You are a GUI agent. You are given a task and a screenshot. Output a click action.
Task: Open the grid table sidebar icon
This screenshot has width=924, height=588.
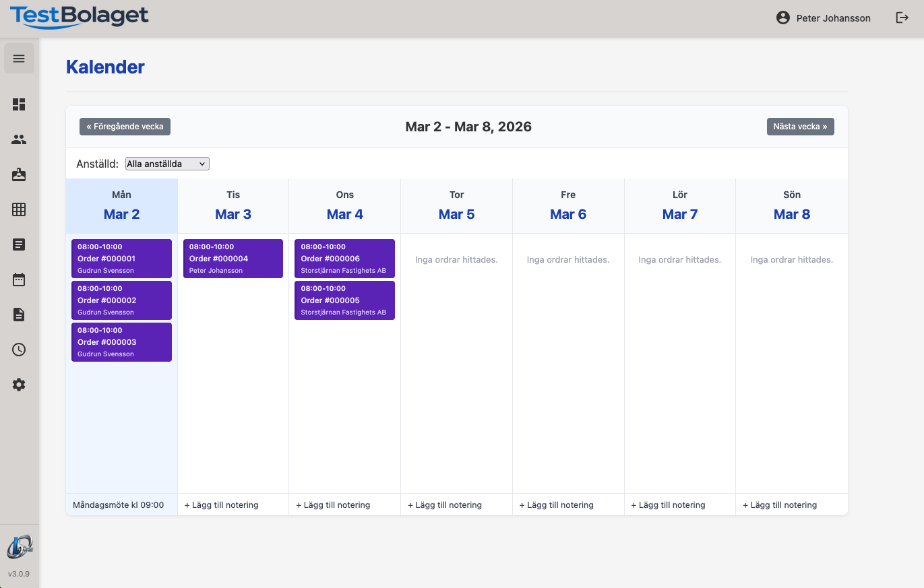pos(19,209)
